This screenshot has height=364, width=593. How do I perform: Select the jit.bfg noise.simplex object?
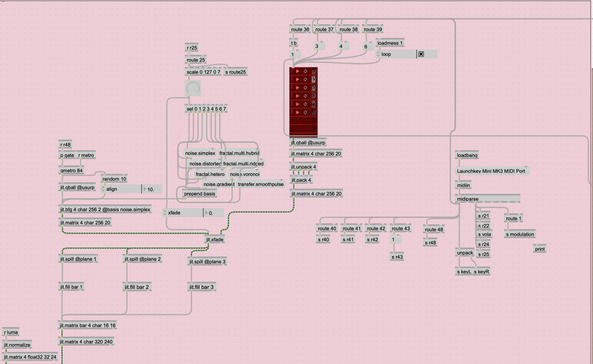105,210
